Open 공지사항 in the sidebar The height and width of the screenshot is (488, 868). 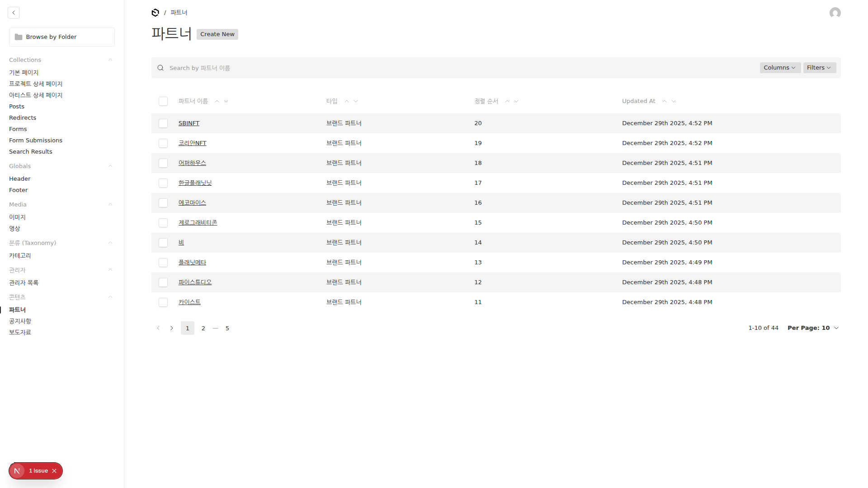(20, 321)
